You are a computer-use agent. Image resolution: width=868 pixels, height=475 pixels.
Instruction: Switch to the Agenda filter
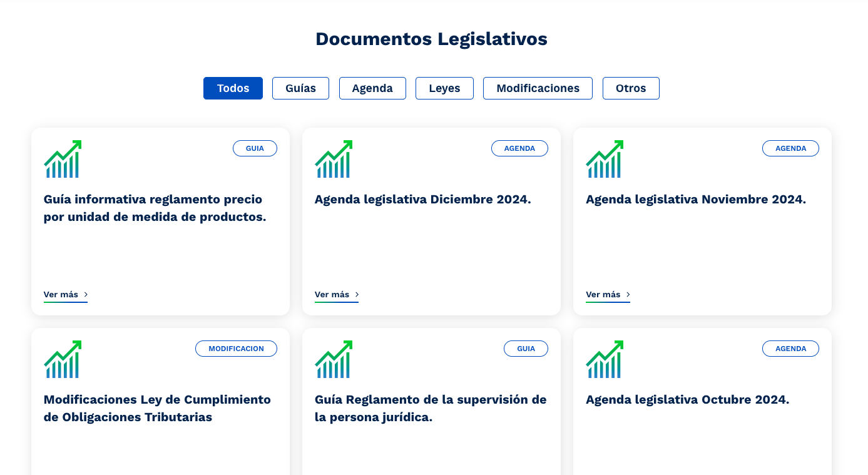click(x=372, y=88)
